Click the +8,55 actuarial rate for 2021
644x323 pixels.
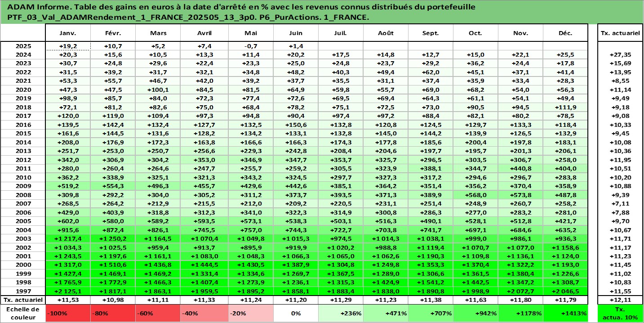coord(620,80)
